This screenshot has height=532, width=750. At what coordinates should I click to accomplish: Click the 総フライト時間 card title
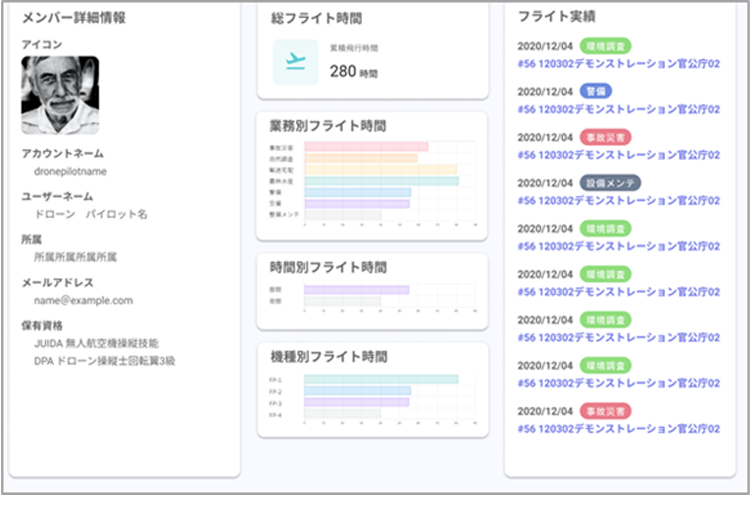click(316, 19)
